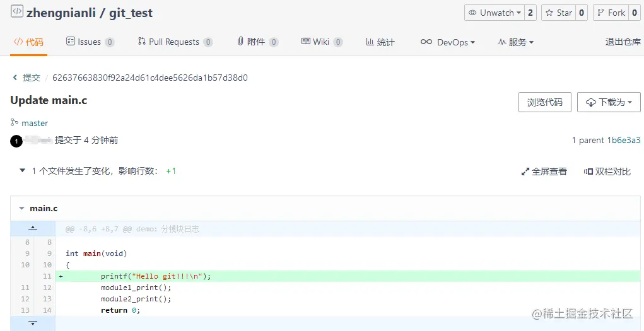Click the 提交于 4 分钟前 timestamp
This screenshot has height=331, width=644.
point(86,141)
